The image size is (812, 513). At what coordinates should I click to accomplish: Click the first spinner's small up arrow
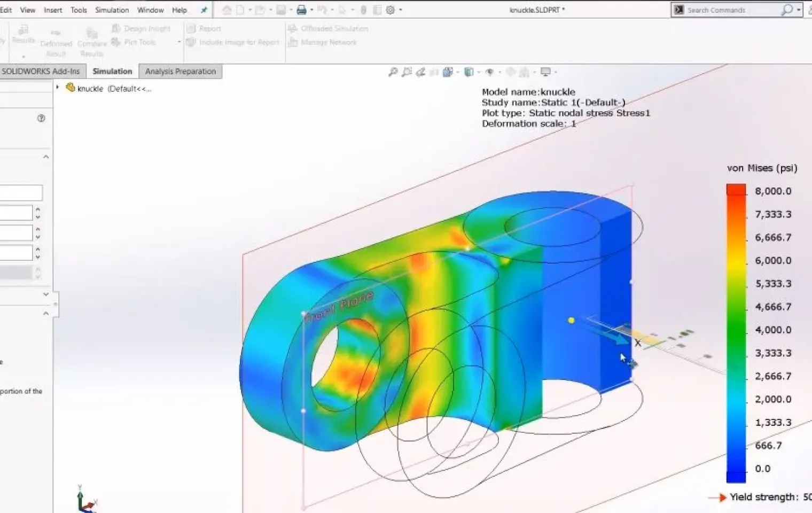coord(37,209)
